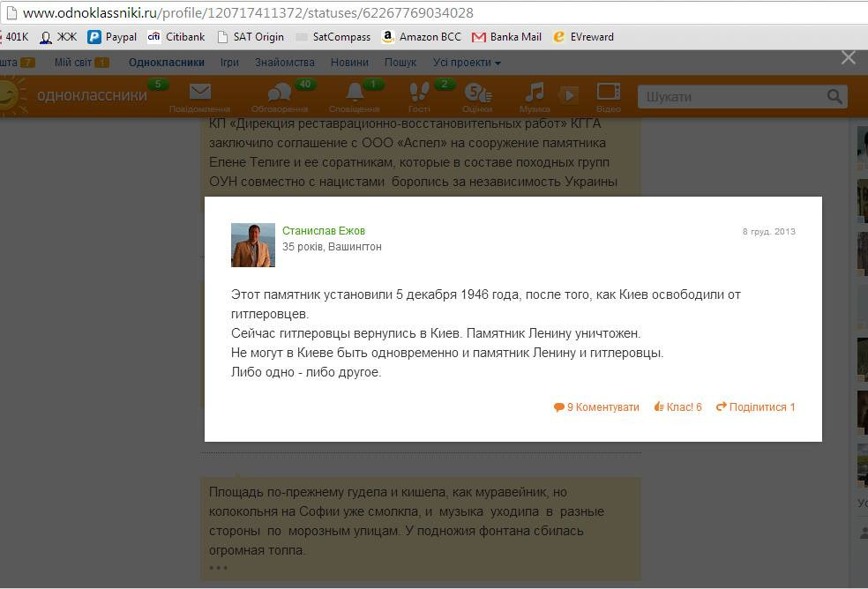Open the Оцінки ratings icon
The width and height of the screenshot is (868, 589).
pyautogui.click(x=476, y=93)
